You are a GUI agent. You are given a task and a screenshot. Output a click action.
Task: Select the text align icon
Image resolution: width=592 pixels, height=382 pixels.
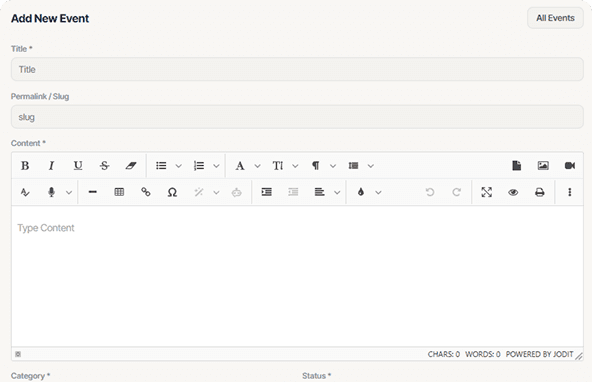pos(320,193)
